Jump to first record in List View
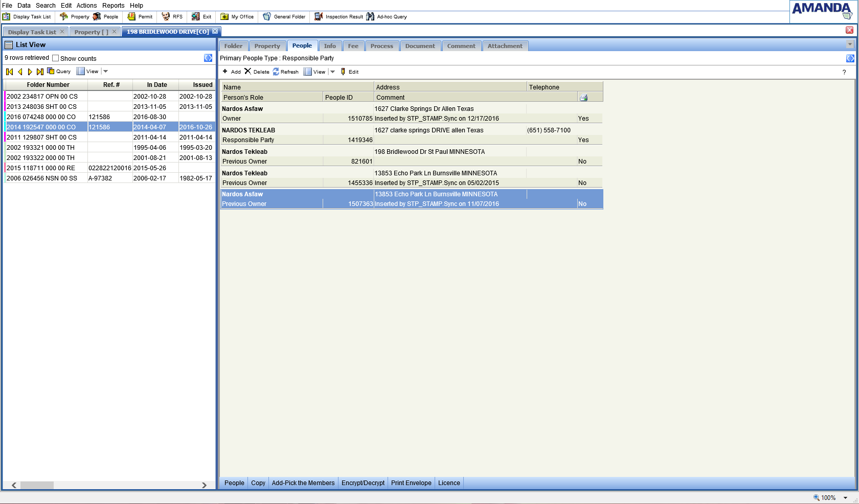This screenshot has height=504, width=859. click(9, 72)
